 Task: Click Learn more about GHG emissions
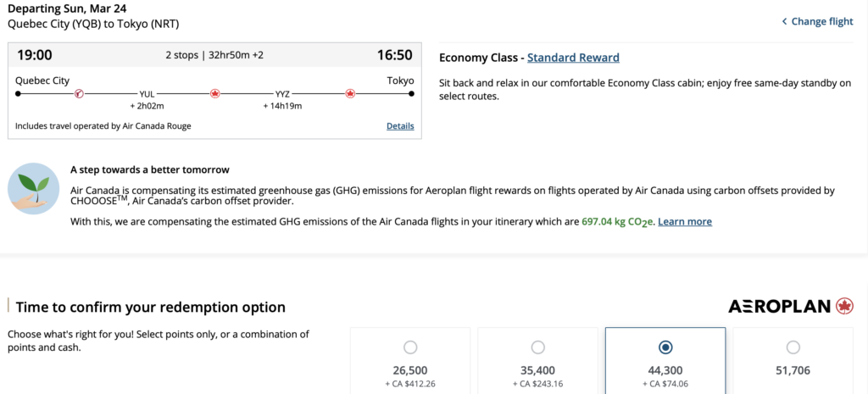[685, 221]
